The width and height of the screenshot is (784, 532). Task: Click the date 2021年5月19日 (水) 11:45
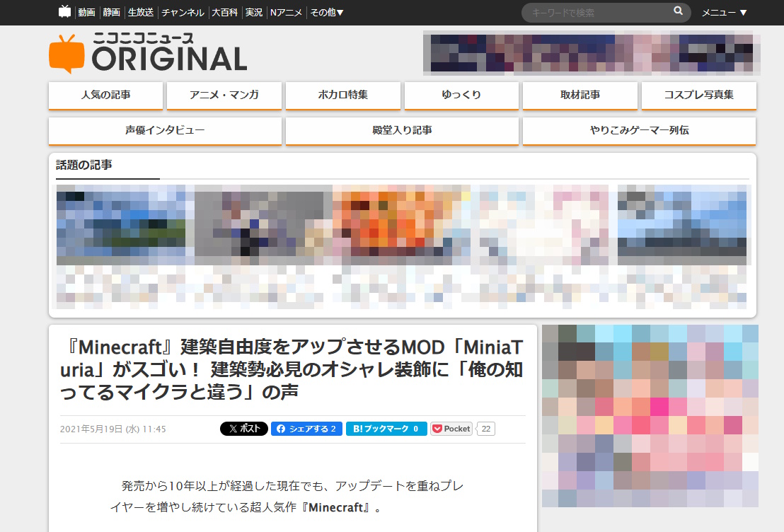[113, 429]
